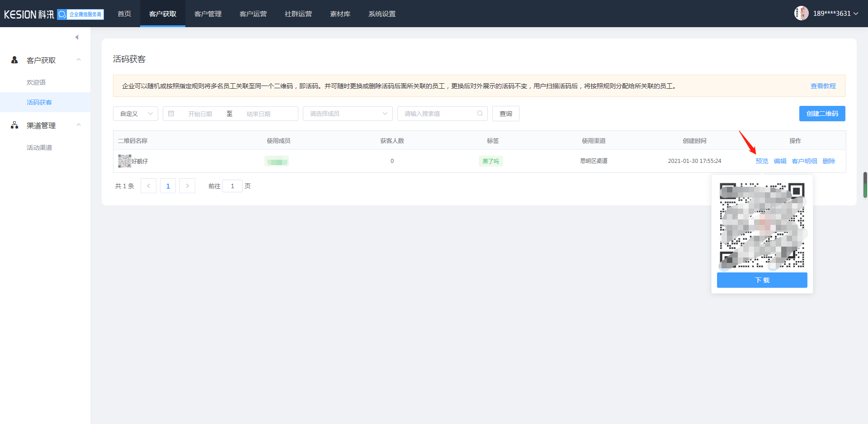Open the 社群运营 nav tab
The image size is (868, 424).
point(298,14)
